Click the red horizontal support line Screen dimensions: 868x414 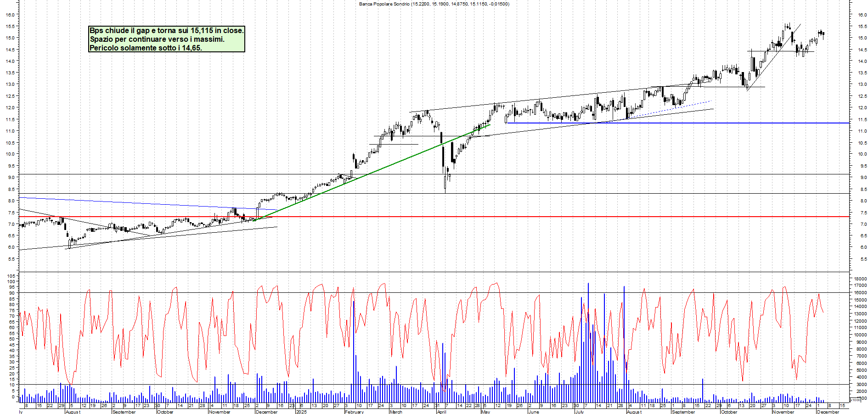[x=413, y=217]
